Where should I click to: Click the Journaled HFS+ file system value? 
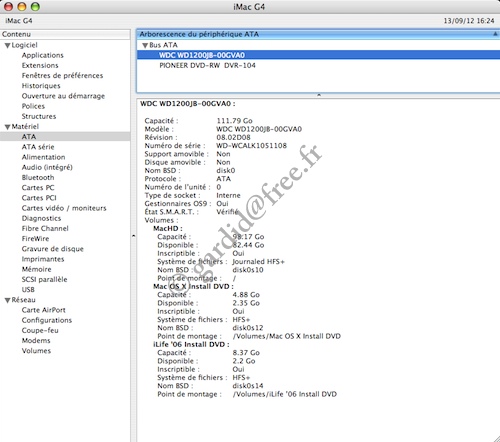click(258, 262)
